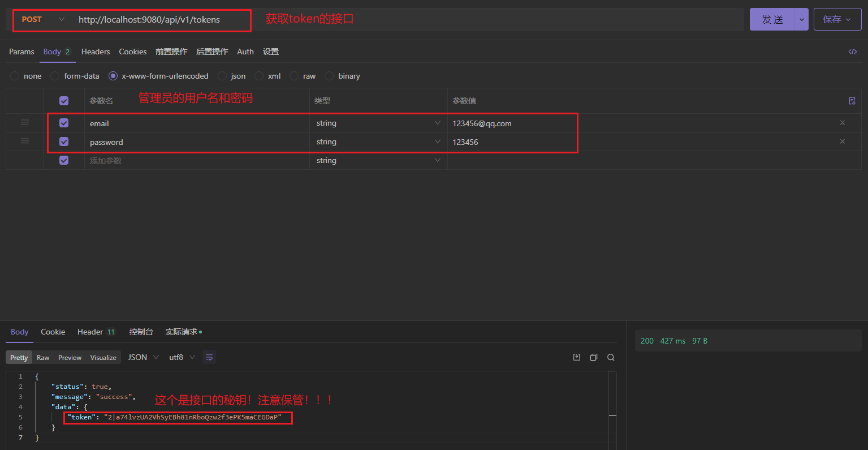Click the request URL field
This screenshot has height=450, width=868.
[407, 19]
